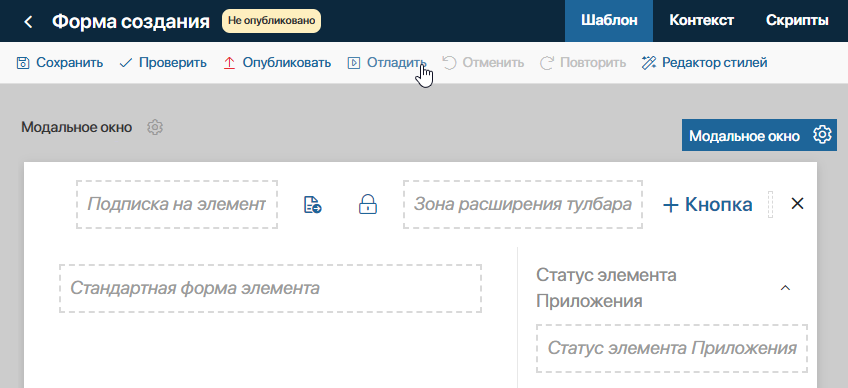This screenshot has height=388, width=848.
Task: Click the padlock icon in form toolbar
Action: (368, 205)
